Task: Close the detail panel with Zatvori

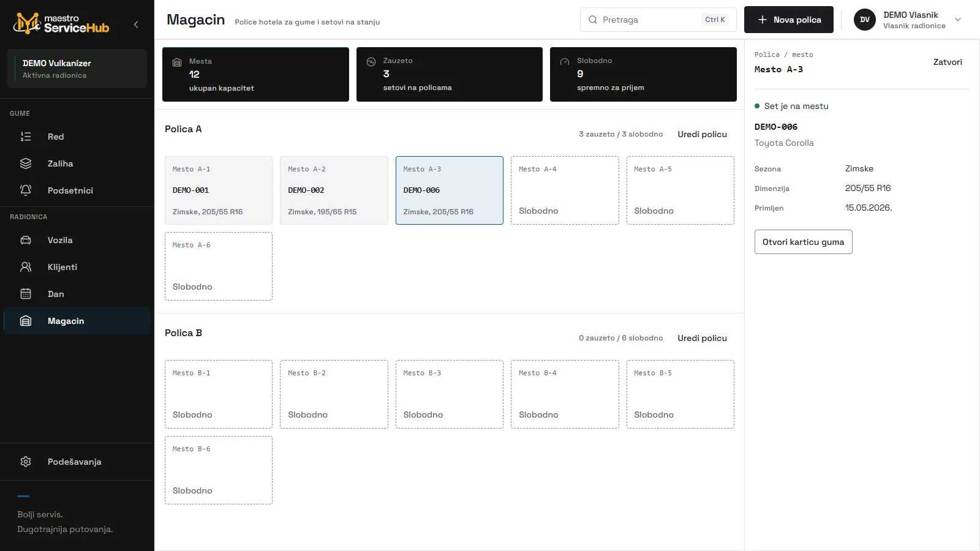Action: click(948, 62)
